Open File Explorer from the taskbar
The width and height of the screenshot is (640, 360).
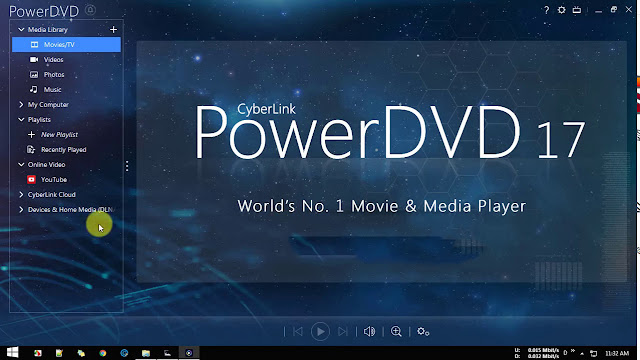[146, 353]
